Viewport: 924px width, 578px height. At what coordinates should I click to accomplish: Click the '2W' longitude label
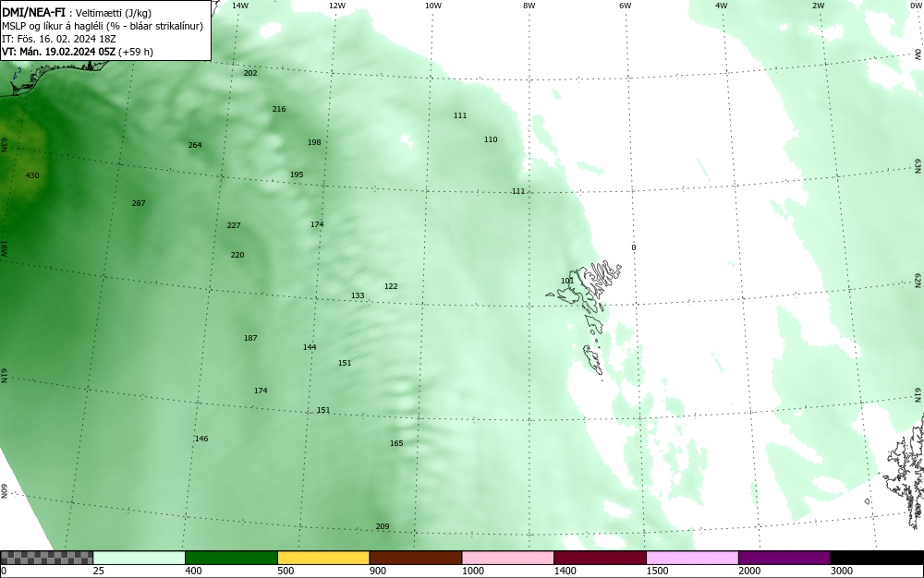click(819, 6)
